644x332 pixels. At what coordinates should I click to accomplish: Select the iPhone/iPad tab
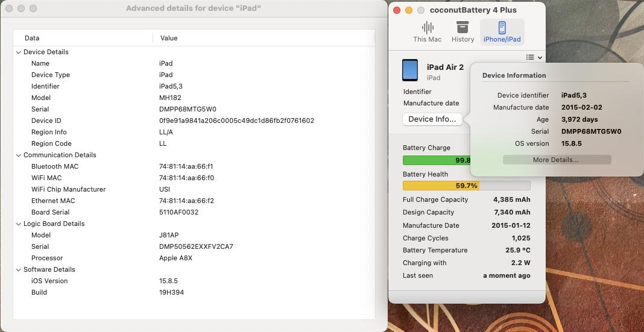point(502,31)
